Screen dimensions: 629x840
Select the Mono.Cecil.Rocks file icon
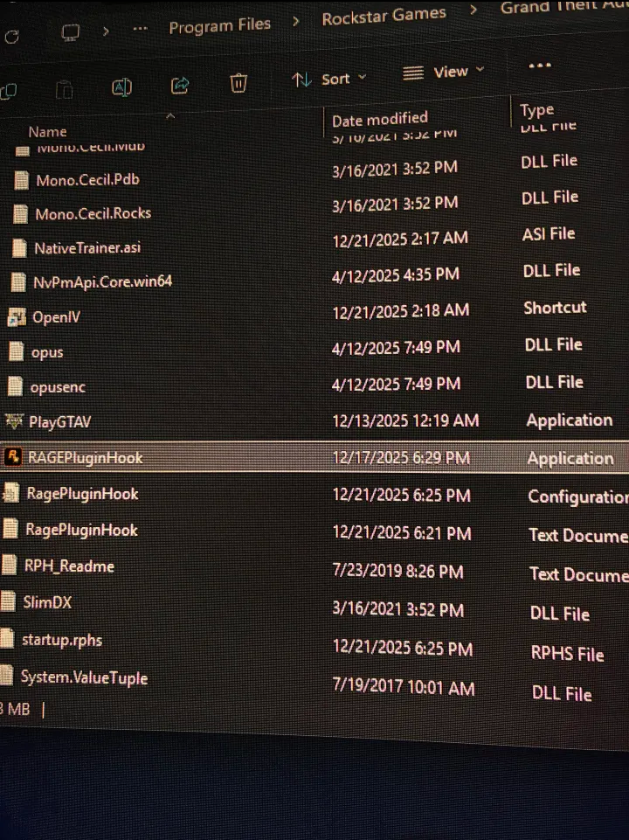coord(20,214)
